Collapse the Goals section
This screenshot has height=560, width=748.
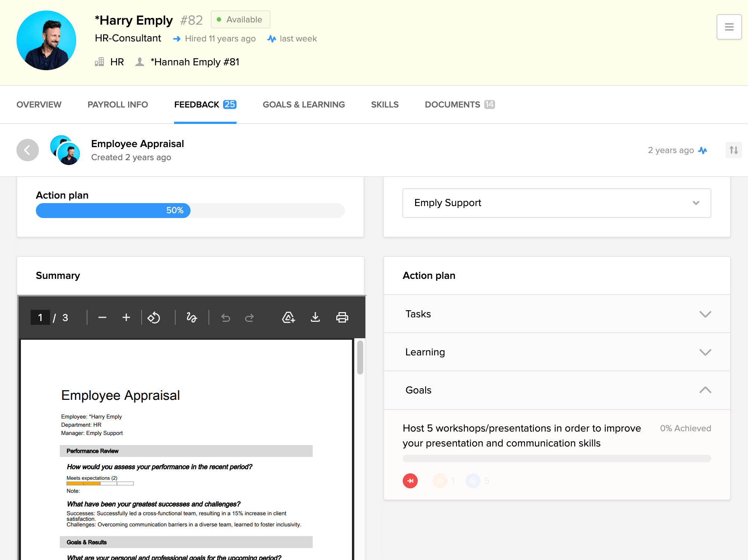click(x=705, y=390)
